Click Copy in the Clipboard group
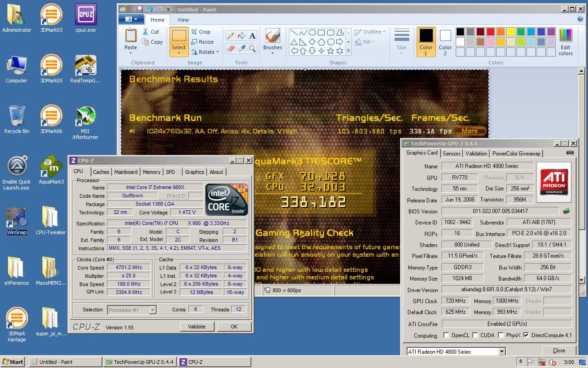The width and height of the screenshot is (588, 368). (x=153, y=42)
